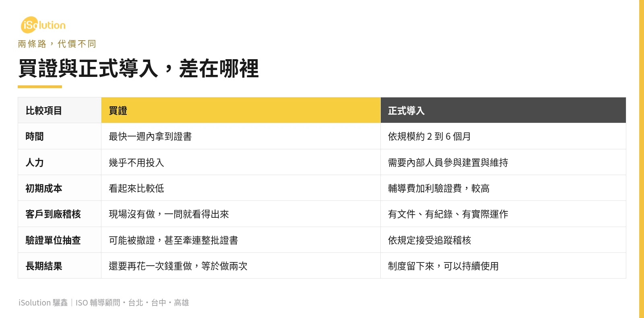Click the footer text 'ISO 輔導顧問・台北・台中・高雄'
The width and height of the screenshot is (644, 318).
132,303
